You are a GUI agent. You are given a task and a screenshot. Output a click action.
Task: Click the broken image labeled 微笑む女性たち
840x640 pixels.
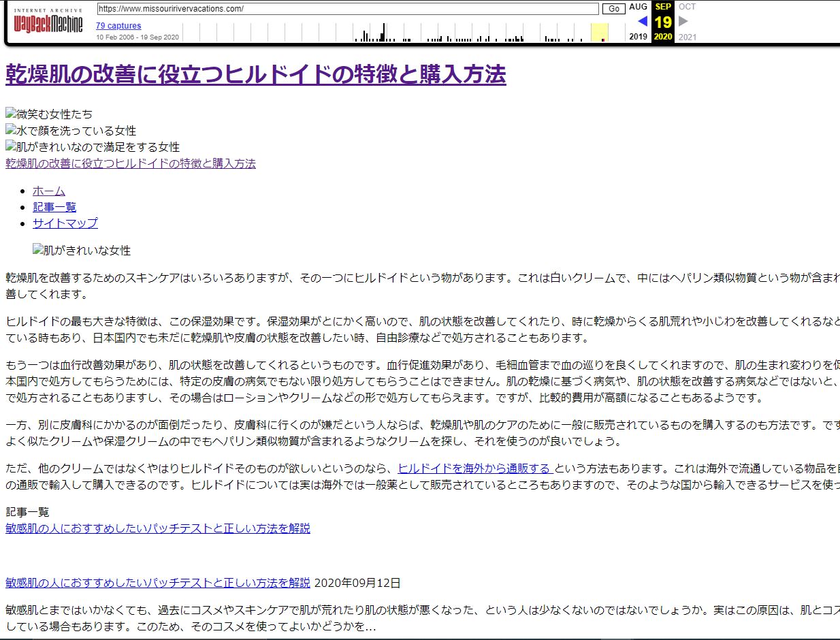(x=49, y=114)
